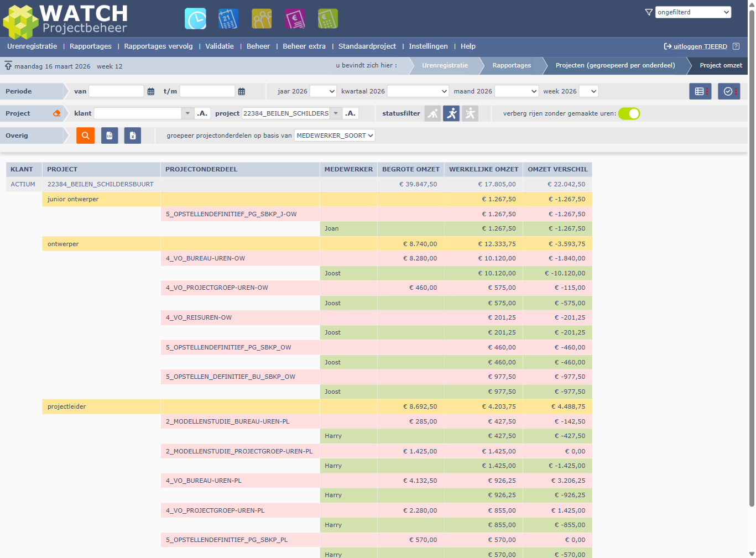Screen dimensions: 756x558
Task: Open the clock time-registration shortcut icon
Action: pyautogui.click(x=195, y=19)
